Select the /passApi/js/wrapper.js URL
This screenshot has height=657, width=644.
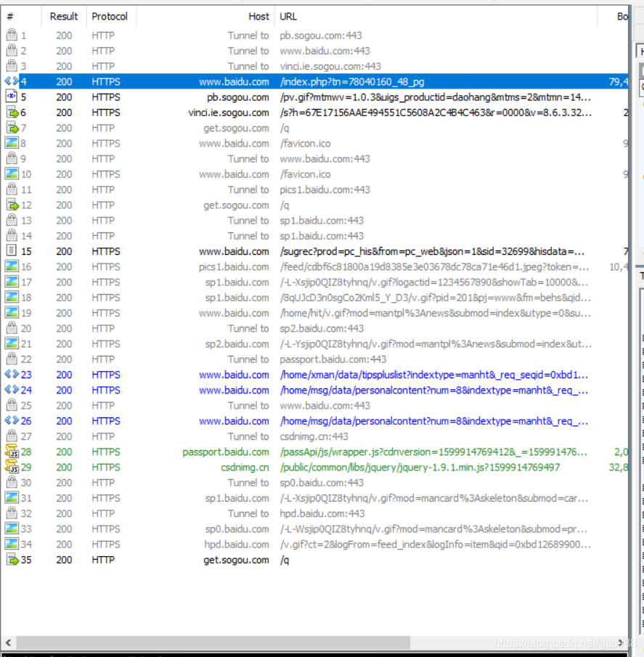click(x=433, y=452)
